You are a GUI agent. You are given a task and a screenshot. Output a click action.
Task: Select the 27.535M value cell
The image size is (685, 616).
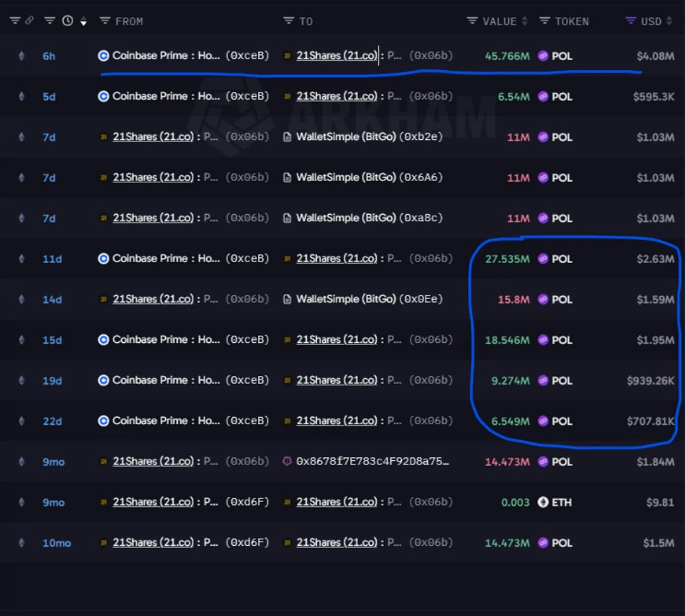tap(507, 259)
